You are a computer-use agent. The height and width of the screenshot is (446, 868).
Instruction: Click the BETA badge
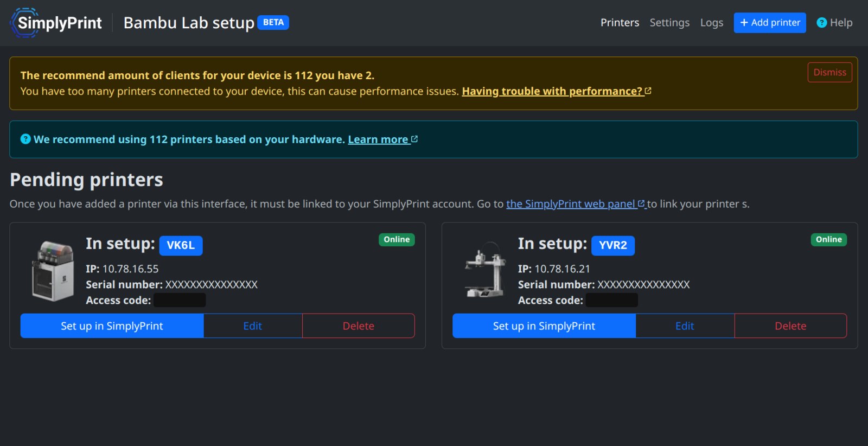[x=273, y=22]
